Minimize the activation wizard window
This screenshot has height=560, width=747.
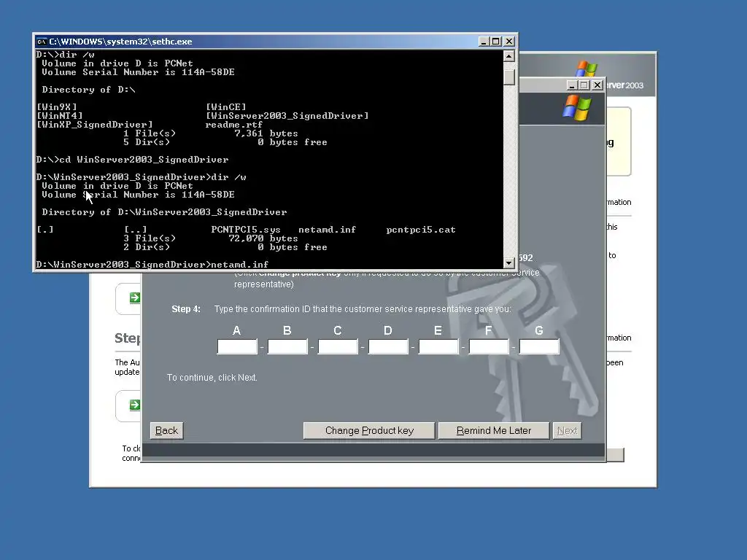click(572, 85)
